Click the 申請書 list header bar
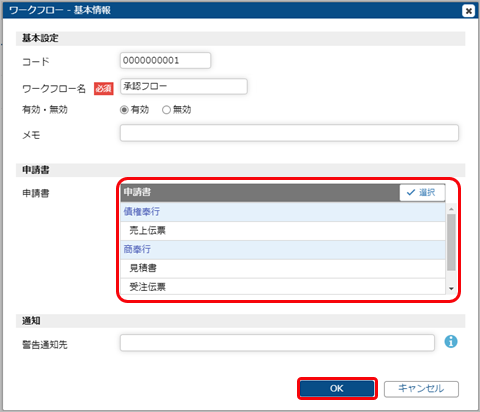Viewport: 480px width, 412px height. 260,192
